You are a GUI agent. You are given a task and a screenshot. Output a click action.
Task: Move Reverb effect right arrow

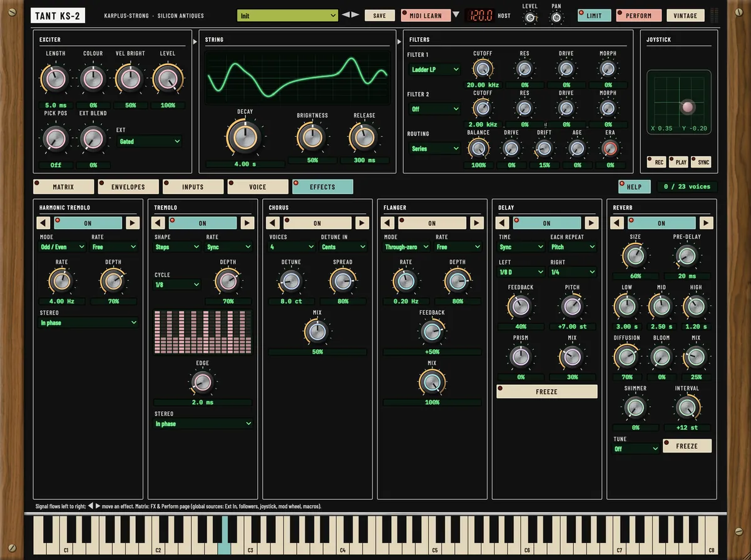pos(706,223)
